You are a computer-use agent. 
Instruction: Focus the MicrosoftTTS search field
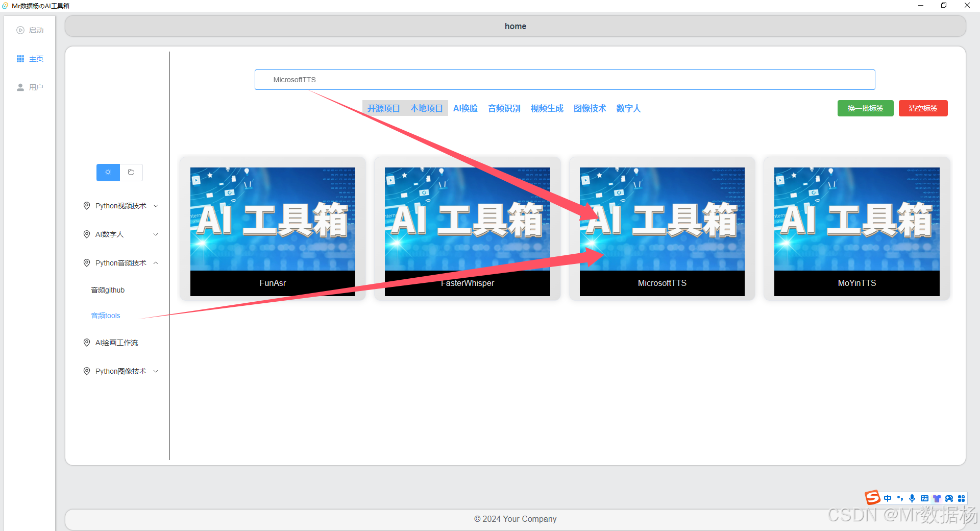point(565,80)
